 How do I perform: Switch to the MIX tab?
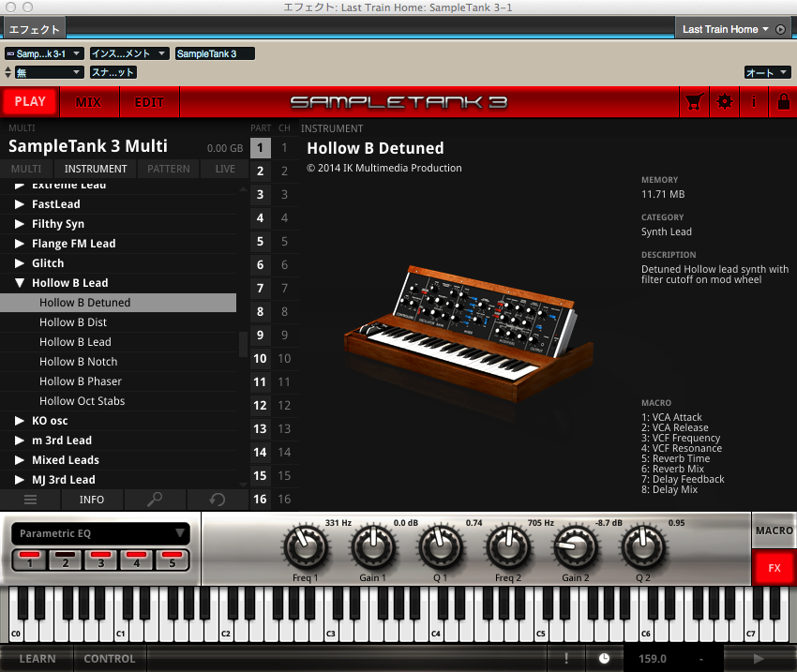click(x=89, y=102)
